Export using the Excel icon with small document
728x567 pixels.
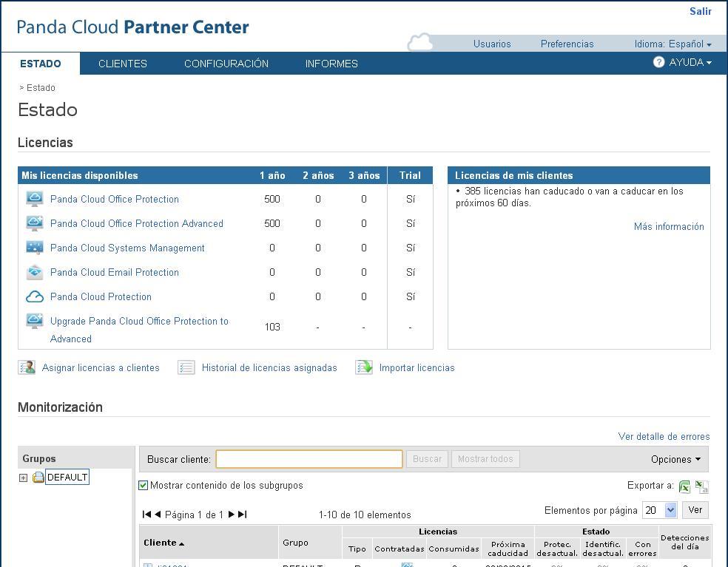[701, 486]
